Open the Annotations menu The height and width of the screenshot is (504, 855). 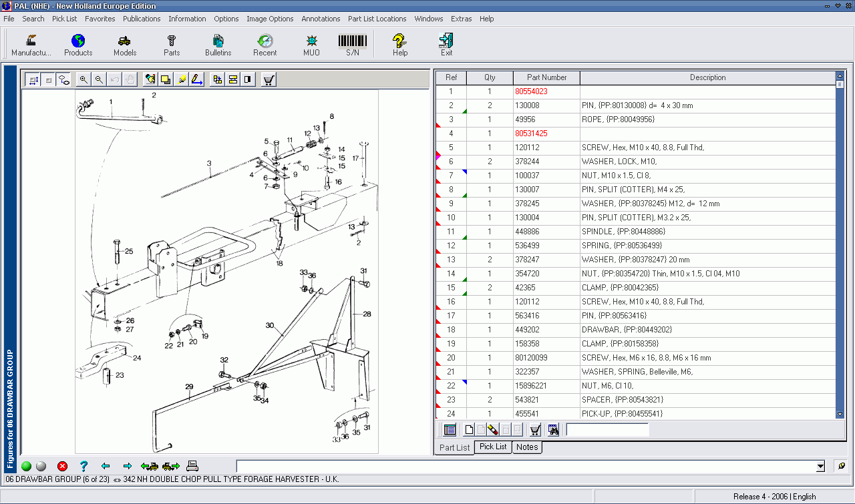[x=321, y=19]
